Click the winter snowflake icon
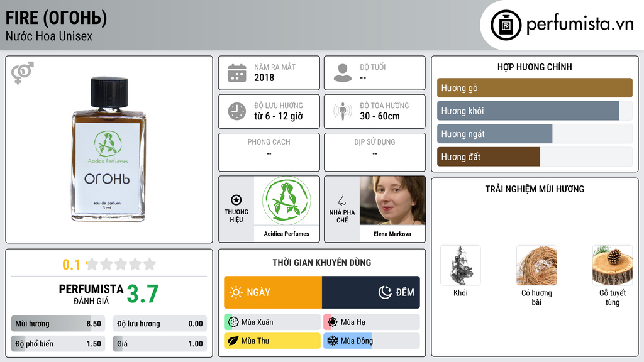644x362 pixels. (333, 341)
